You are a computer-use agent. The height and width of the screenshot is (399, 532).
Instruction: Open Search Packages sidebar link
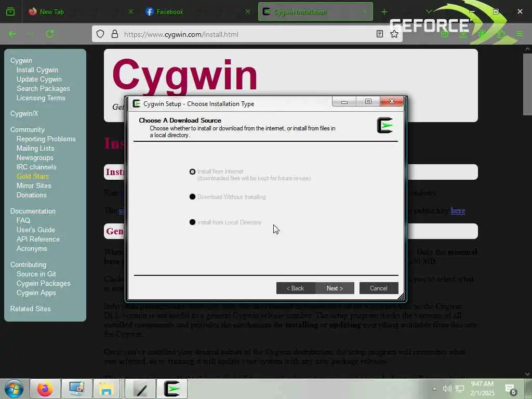point(44,88)
